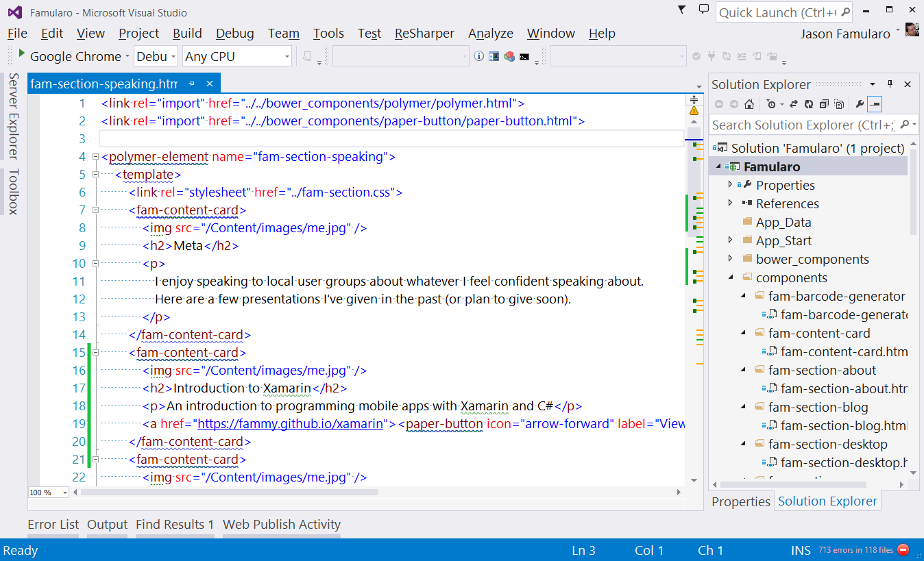Open Properties wrench in Solution Explorer
Screen dimensions: 924x561
860,104
